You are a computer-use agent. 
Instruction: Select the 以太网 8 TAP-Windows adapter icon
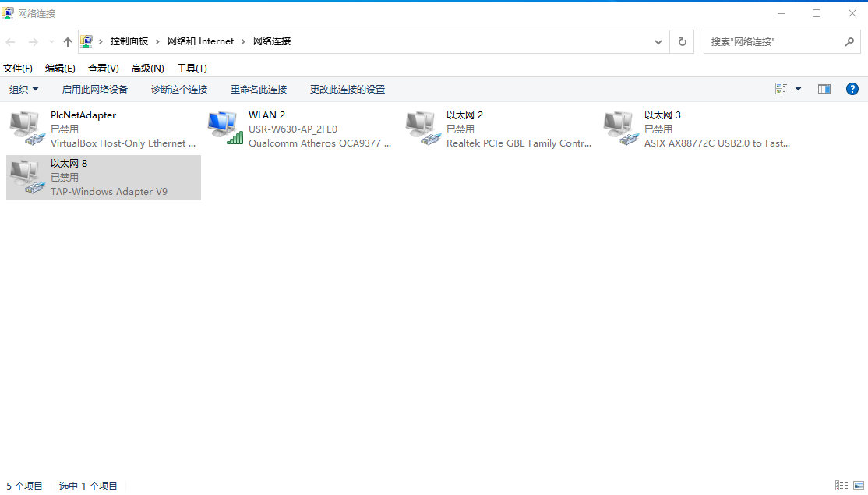point(27,177)
